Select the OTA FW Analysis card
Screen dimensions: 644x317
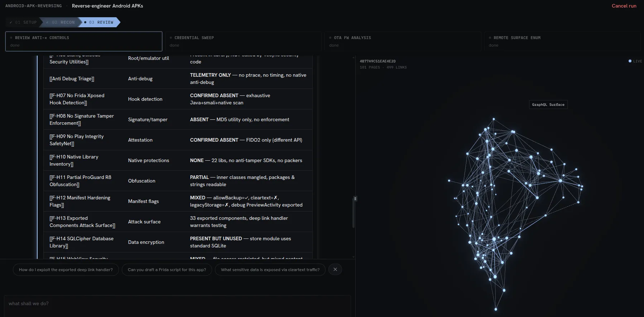[403, 41]
